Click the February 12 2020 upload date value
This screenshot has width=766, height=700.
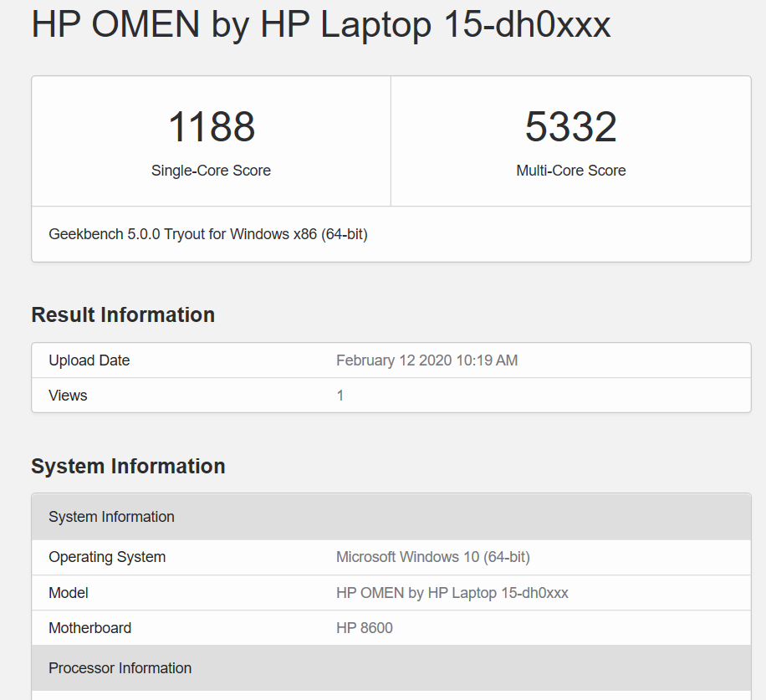coord(426,360)
